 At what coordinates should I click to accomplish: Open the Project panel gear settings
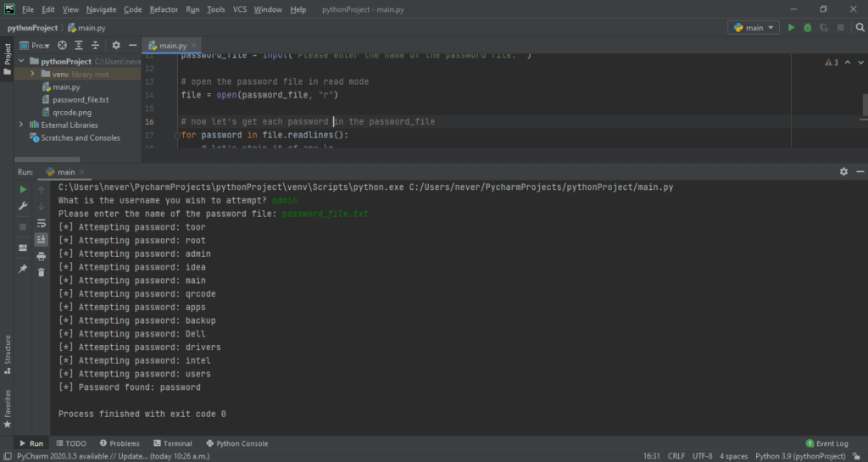[116, 46]
